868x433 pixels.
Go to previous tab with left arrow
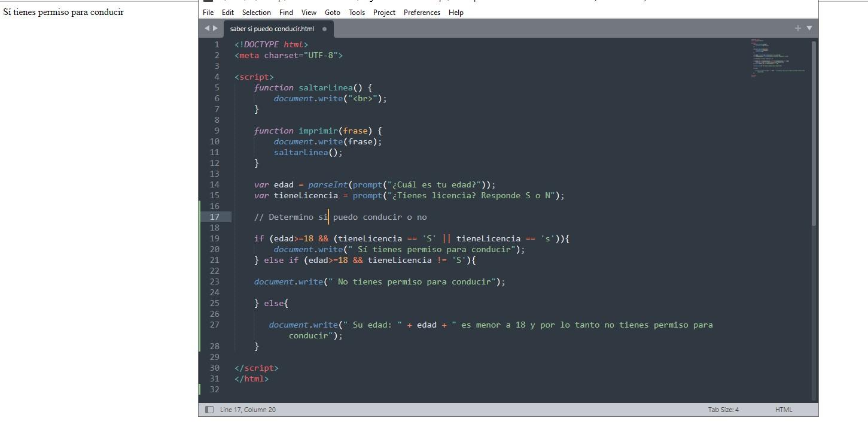click(207, 28)
